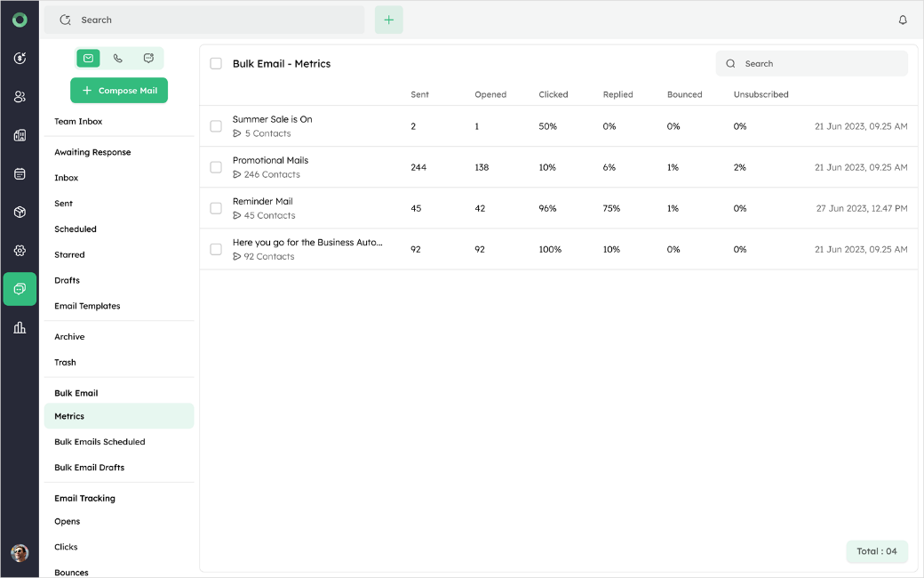924x578 pixels.
Task: Open the contacts people icon in sidebar
Action: click(x=20, y=97)
